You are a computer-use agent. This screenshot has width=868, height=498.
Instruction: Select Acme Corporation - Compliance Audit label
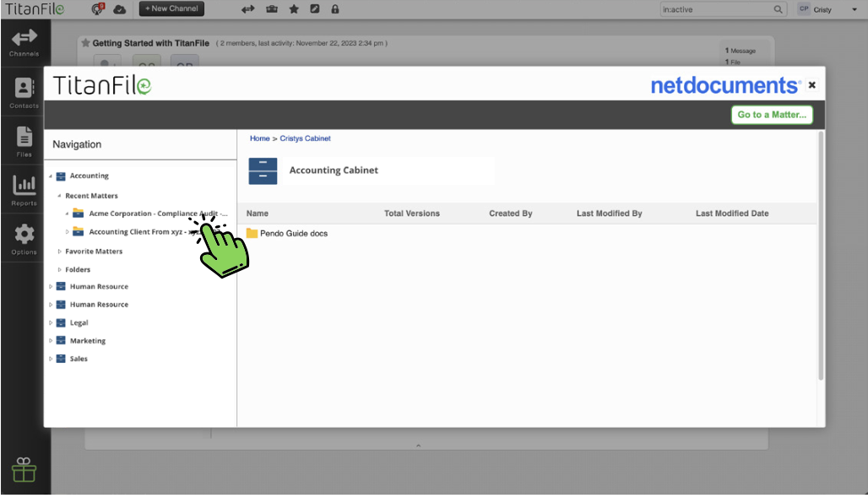[159, 214]
